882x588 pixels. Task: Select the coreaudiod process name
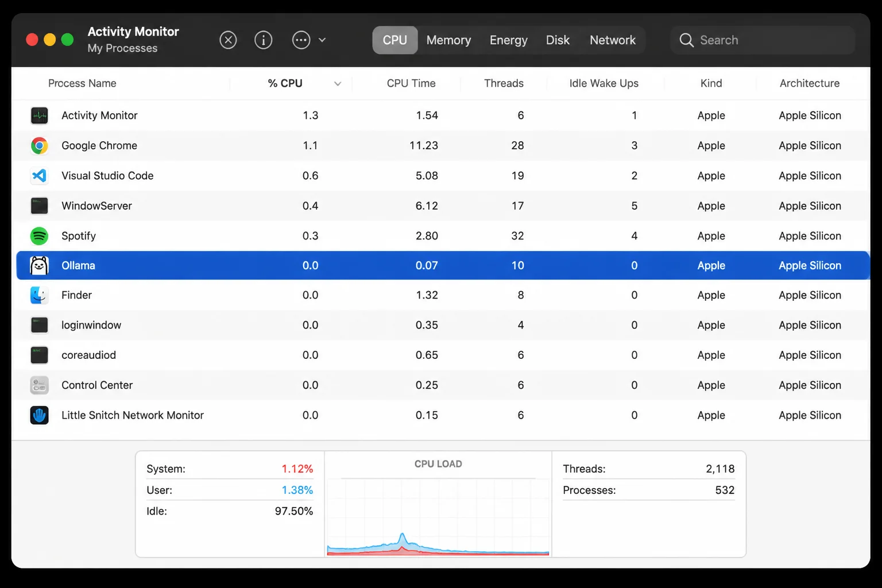click(88, 355)
